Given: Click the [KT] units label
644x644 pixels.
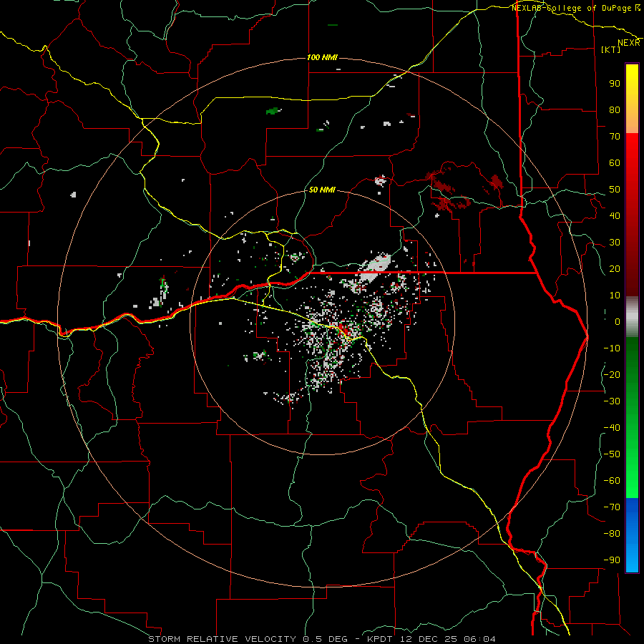Looking at the screenshot, I should tap(611, 49).
